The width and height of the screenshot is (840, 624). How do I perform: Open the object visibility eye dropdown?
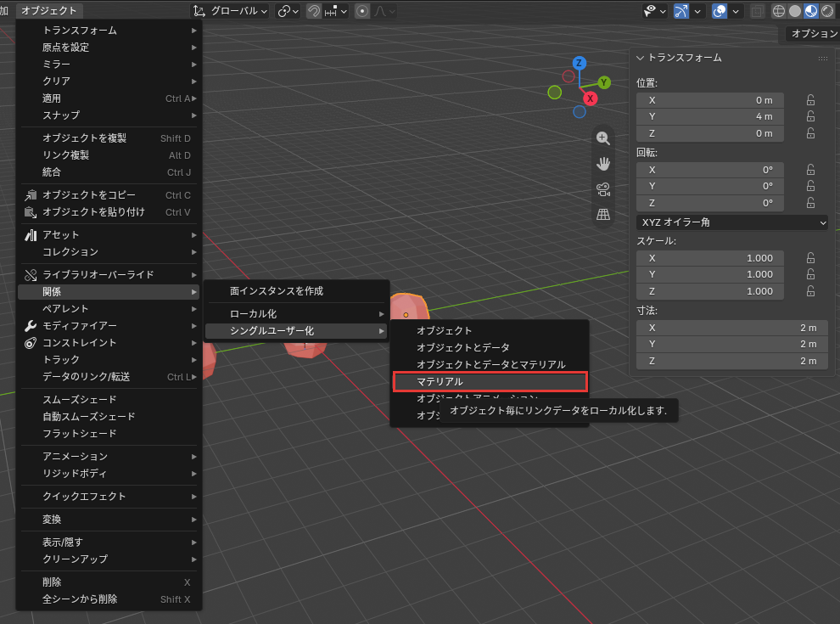click(x=655, y=11)
